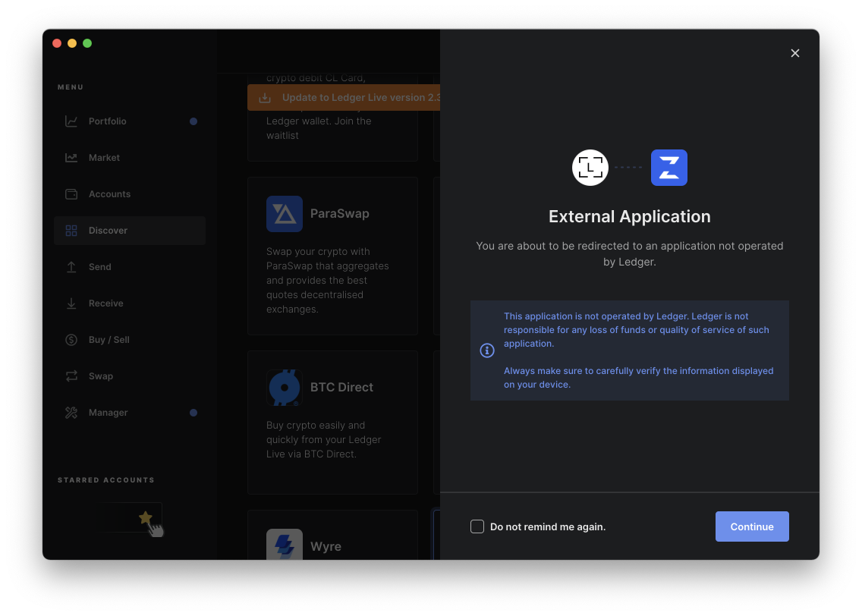
Task: Click the STARRED ACCOUNTS section label
Action: point(106,479)
